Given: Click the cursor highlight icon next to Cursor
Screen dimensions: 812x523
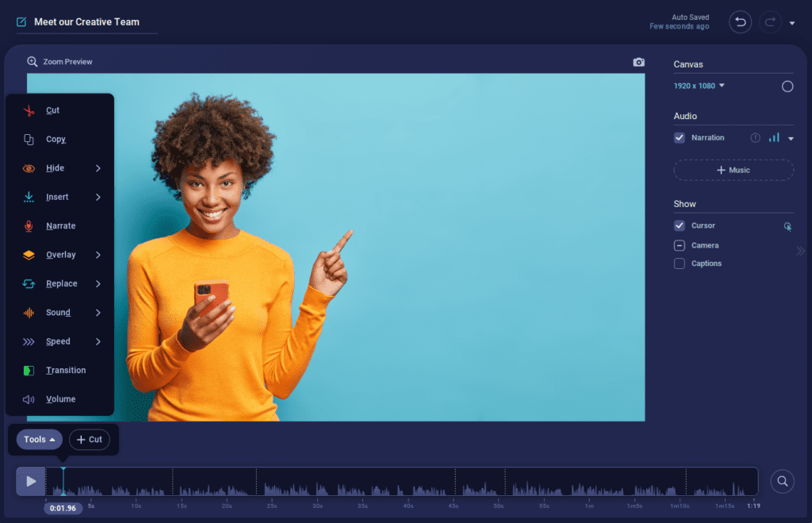Looking at the screenshot, I should point(787,226).
